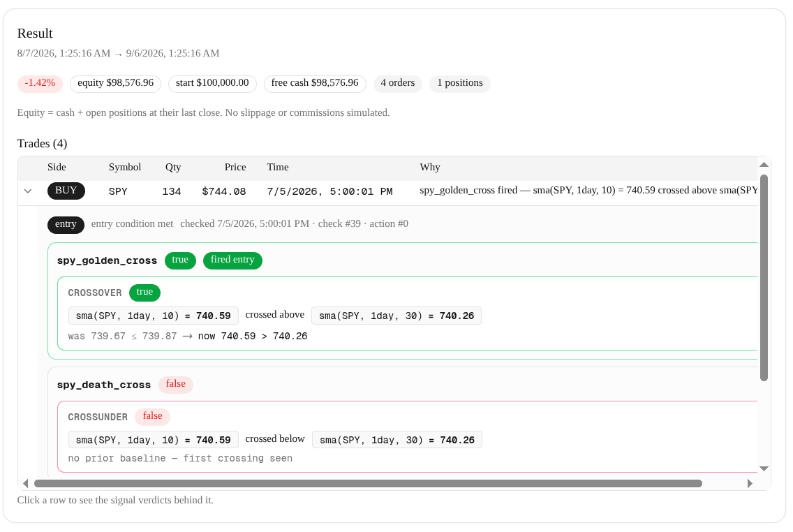Click the SPY symbol cell
793x532 pixels.
point(118,192)
